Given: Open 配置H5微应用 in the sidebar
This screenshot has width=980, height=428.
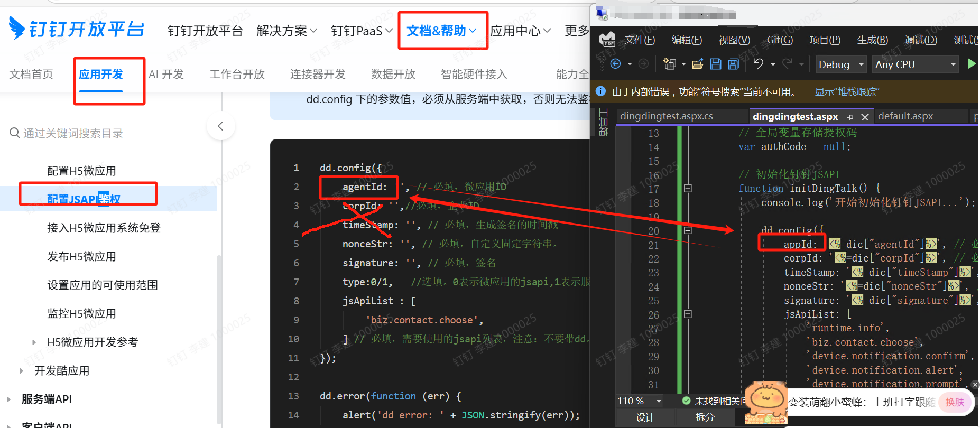Looking at the screenshot, I should 81,171.
